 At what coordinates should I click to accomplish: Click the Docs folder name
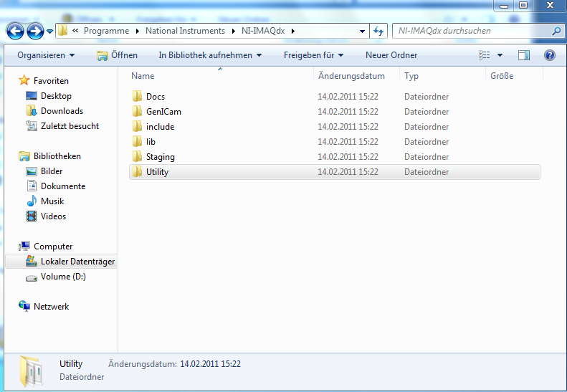point(156,97)
